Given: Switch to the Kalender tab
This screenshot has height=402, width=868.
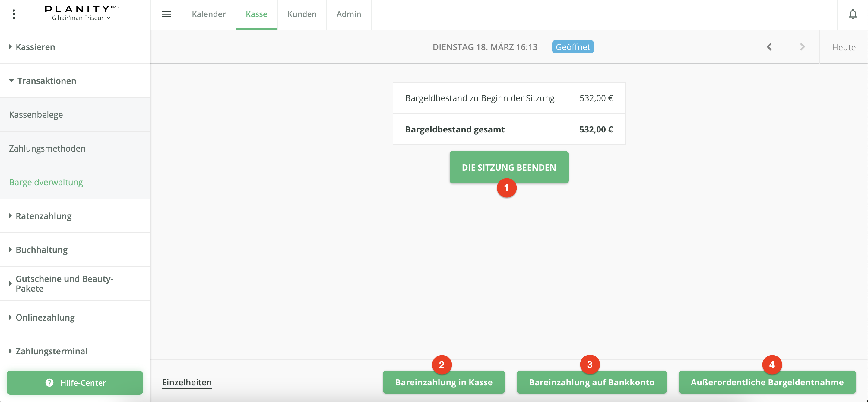Looking at the screenshot, I should click(x=209, y=14).
